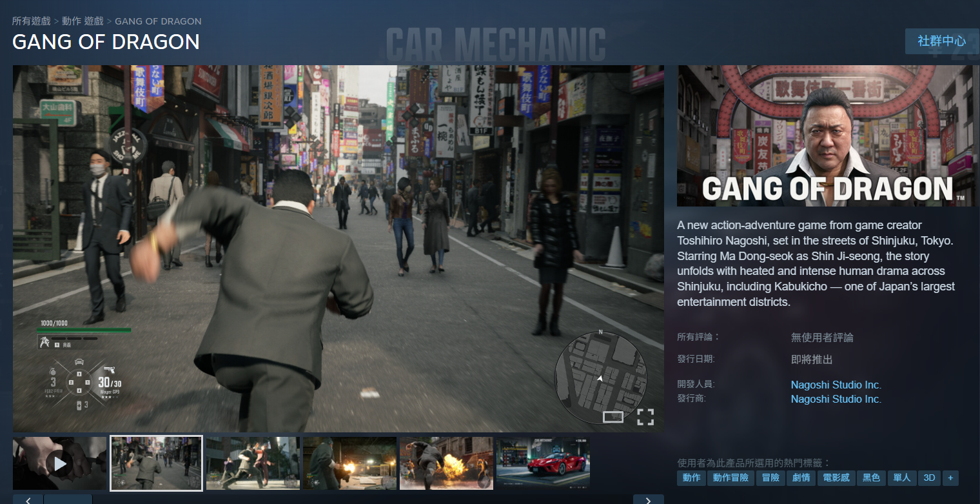Open developer Nagoshi Studio Inc. link

coord(836,385)
